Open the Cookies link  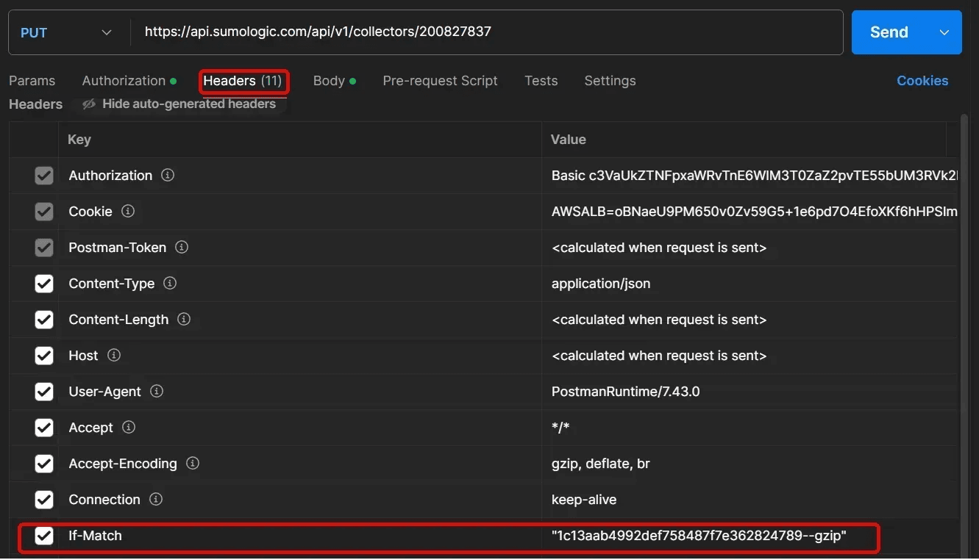coord(922,81)
